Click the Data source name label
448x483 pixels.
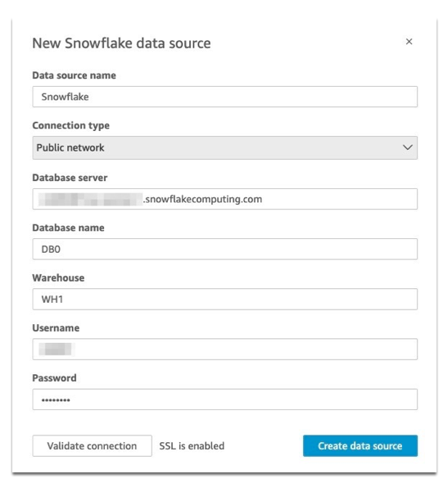click(74, 75)
